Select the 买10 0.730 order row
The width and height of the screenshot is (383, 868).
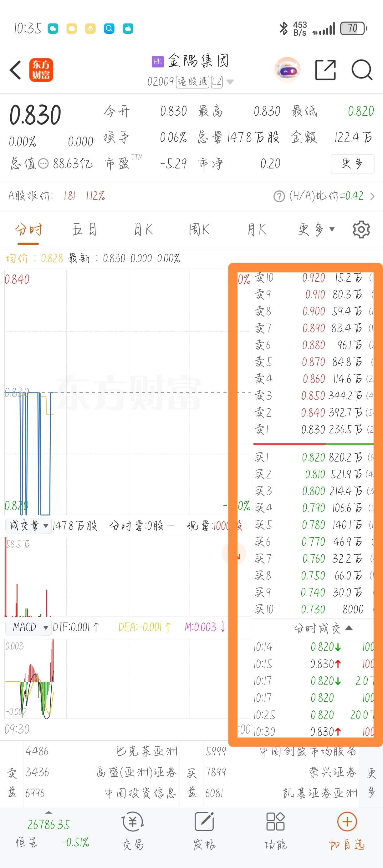pyautogui.click(x=313, y=609)
